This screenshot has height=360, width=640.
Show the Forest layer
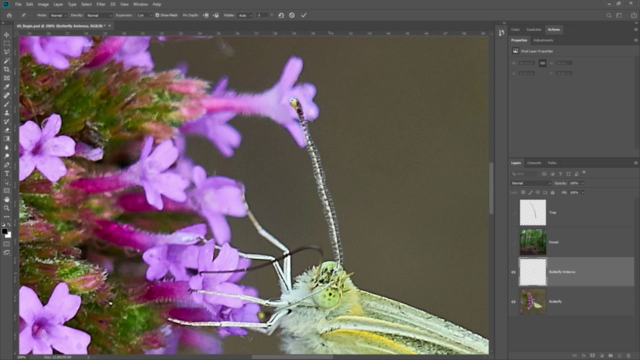[513, 242]
